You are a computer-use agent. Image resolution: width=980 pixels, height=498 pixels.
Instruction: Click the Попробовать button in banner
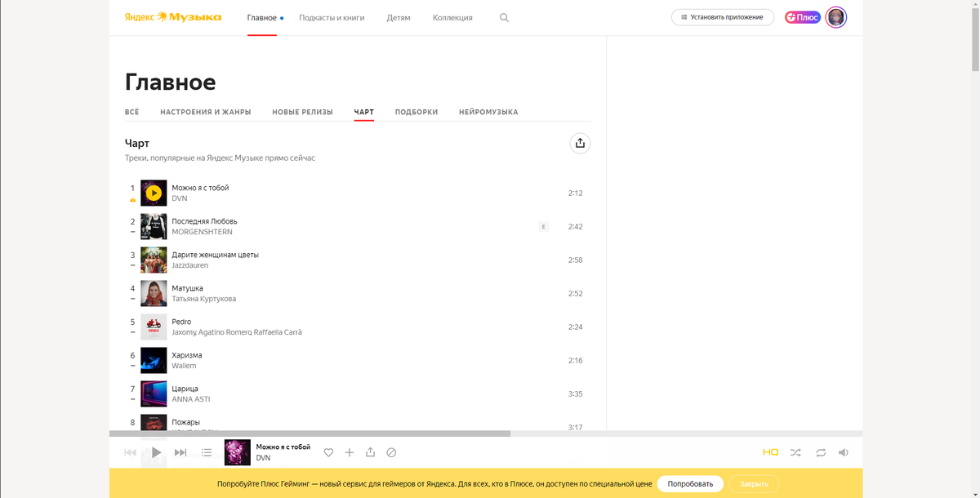tap(690, 483)
